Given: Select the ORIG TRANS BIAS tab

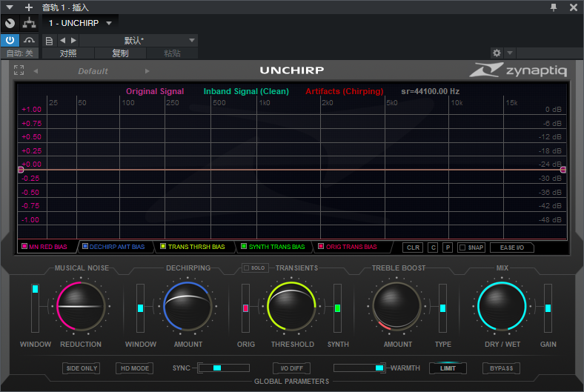Looking at the screenshot, I should 351,247.
